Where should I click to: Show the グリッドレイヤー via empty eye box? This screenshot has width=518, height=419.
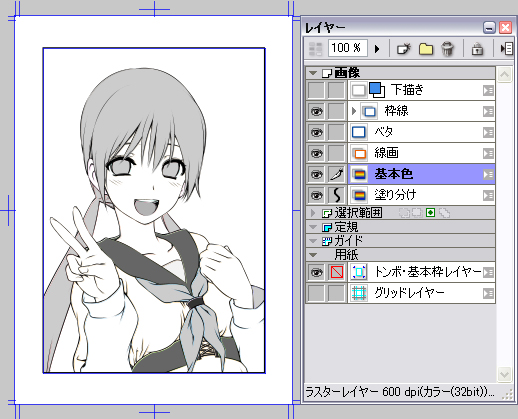(x=316, y=293)
